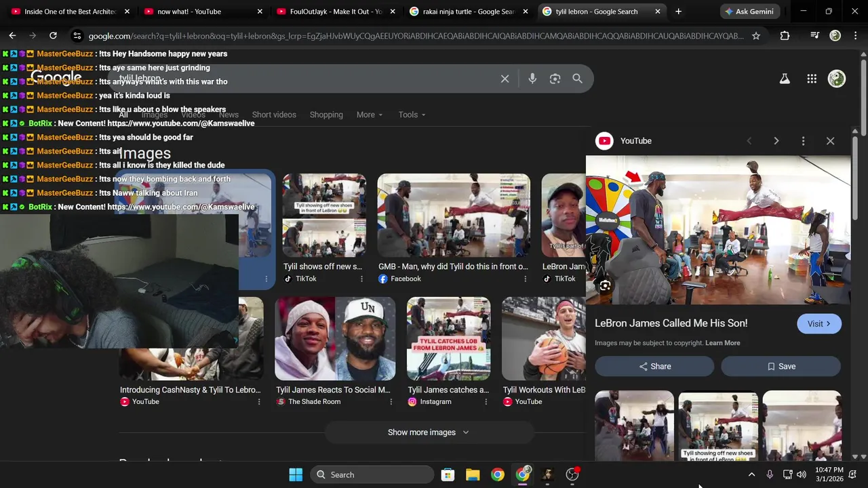Screen dimensions: 868x488
Task: Start a voice search with the microphone icon
Action: [532, 79]
